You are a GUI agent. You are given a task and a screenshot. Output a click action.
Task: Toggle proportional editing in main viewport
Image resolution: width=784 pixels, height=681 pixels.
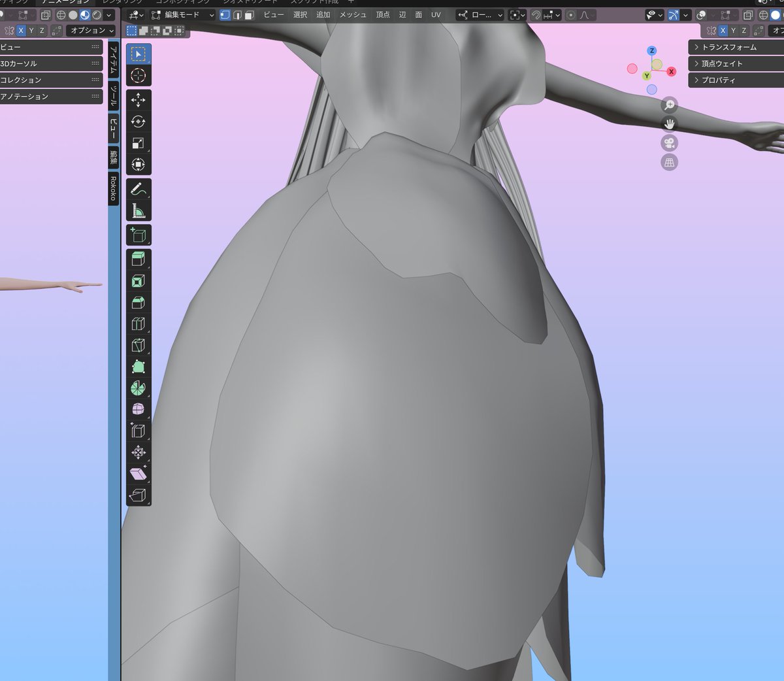click(572, 14)
